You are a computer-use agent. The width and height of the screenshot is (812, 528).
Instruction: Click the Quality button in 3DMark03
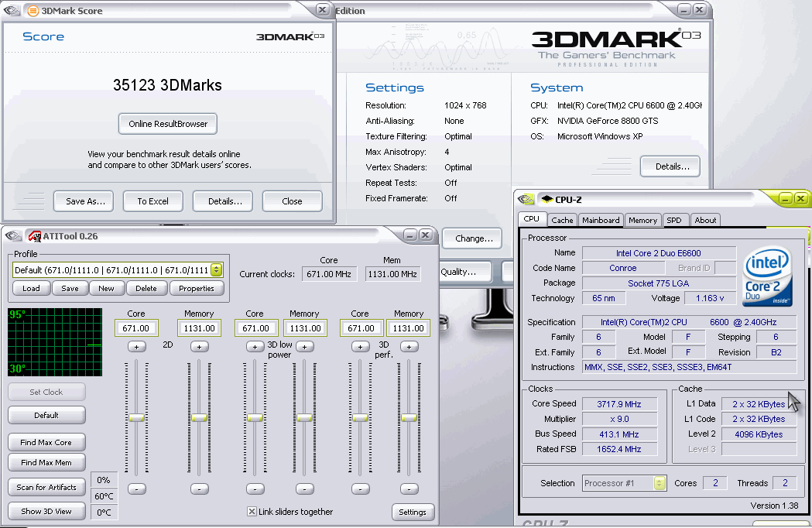(x=464, y=272)
